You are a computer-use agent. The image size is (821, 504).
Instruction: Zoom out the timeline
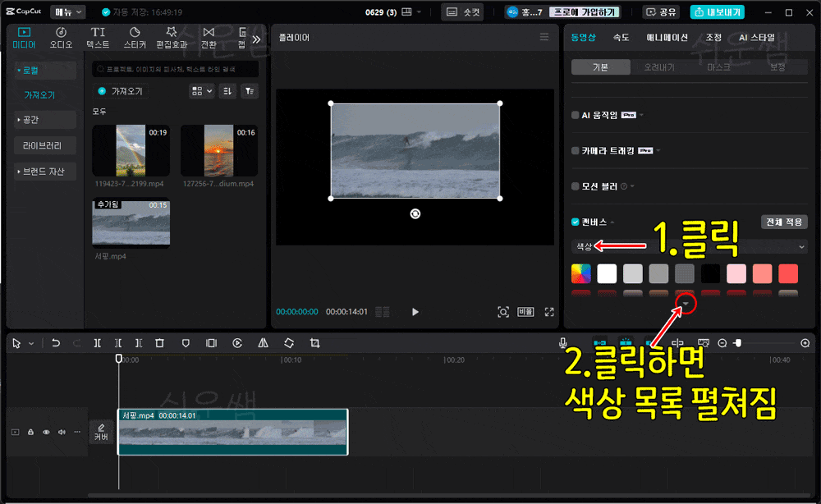[722, 343]
